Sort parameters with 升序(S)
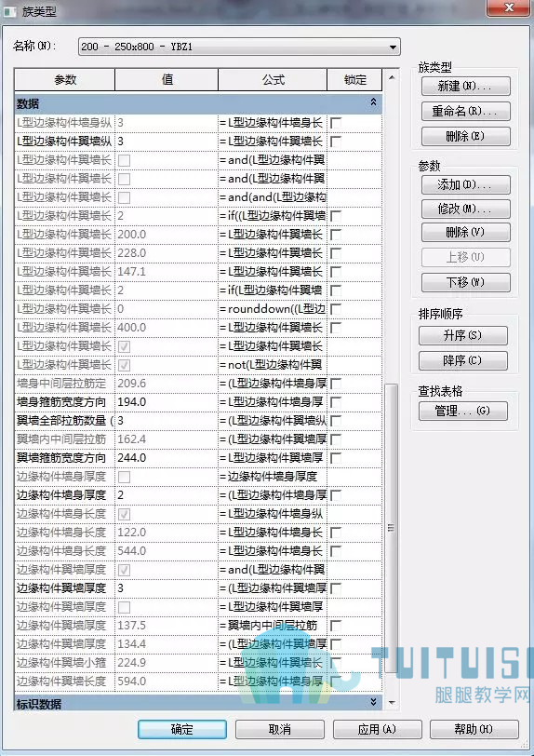 tap(462, 335)
